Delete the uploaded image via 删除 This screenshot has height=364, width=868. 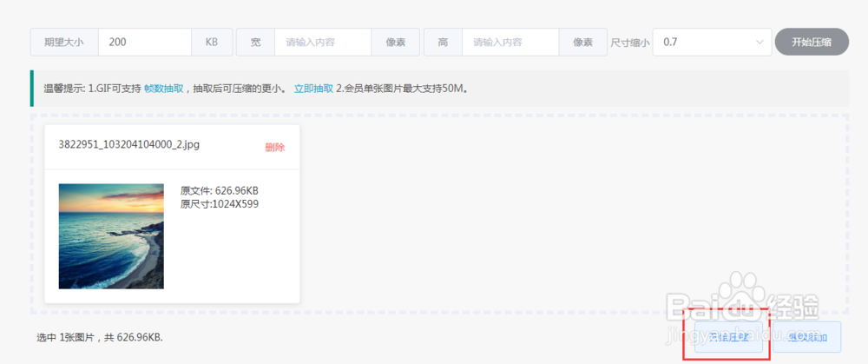275,148
